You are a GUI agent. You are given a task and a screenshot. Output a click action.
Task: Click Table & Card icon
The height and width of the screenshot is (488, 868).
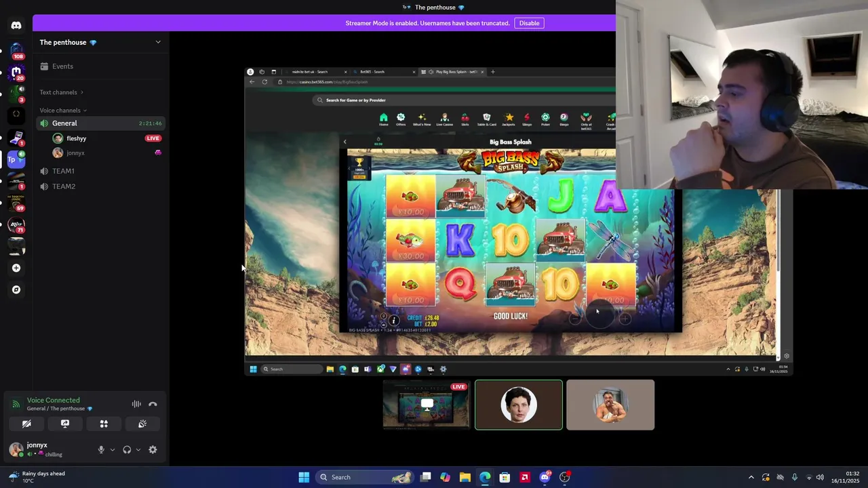(x=486, y=119)
